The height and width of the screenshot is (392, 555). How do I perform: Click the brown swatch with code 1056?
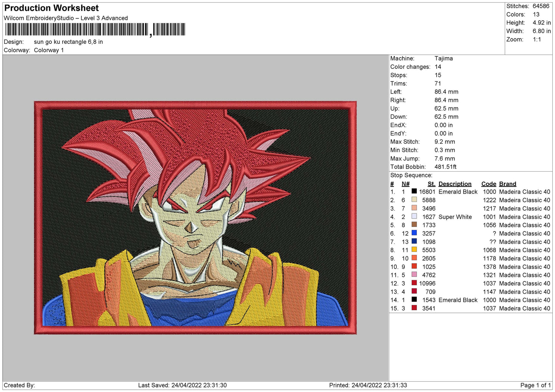click(414, 224)
